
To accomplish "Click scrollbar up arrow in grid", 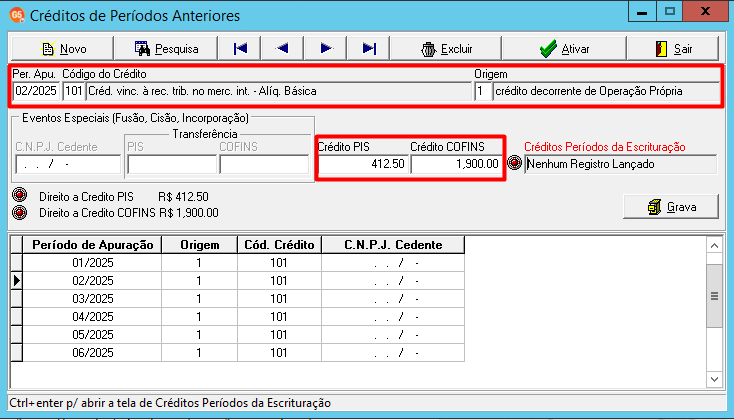I will 714,245.
